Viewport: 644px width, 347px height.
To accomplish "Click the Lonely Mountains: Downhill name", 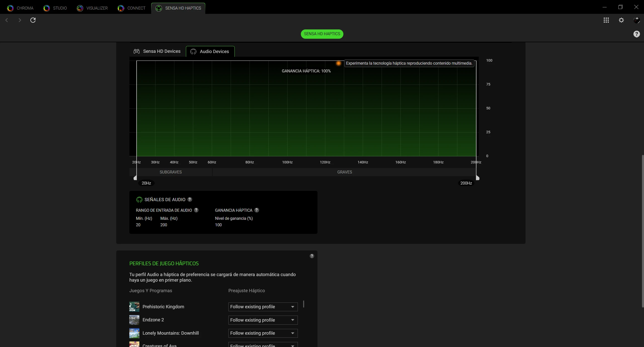I will click(x=171, y=333).
